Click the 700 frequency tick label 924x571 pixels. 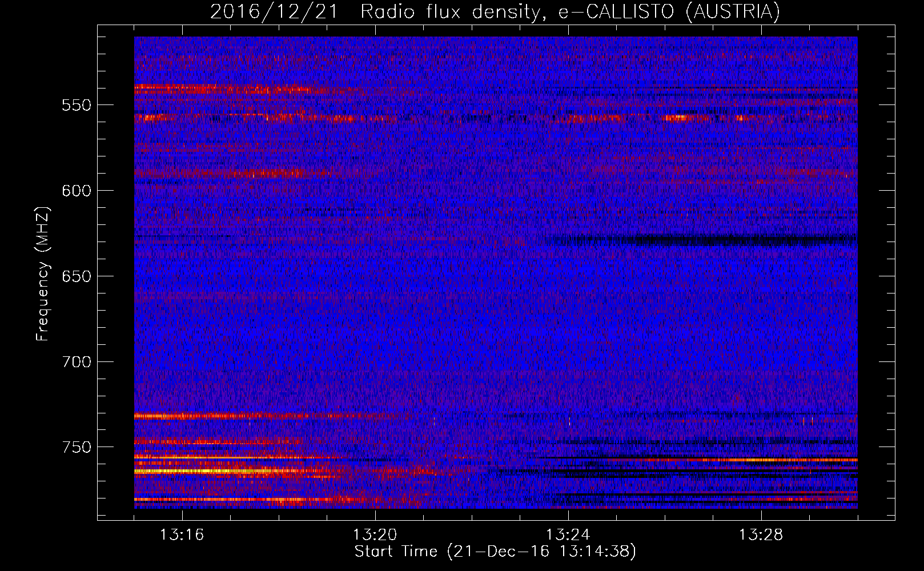click(x=77, y=361)
